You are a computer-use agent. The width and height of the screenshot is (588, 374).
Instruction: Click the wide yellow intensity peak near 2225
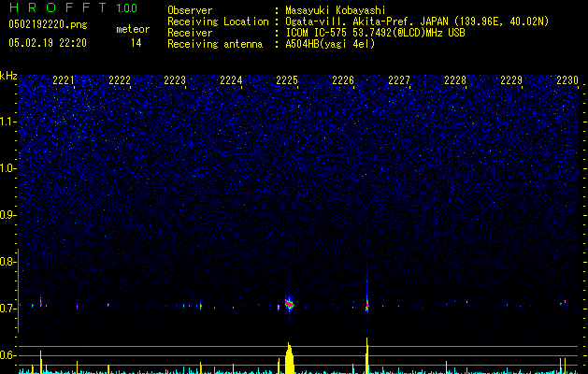point(289,358)
